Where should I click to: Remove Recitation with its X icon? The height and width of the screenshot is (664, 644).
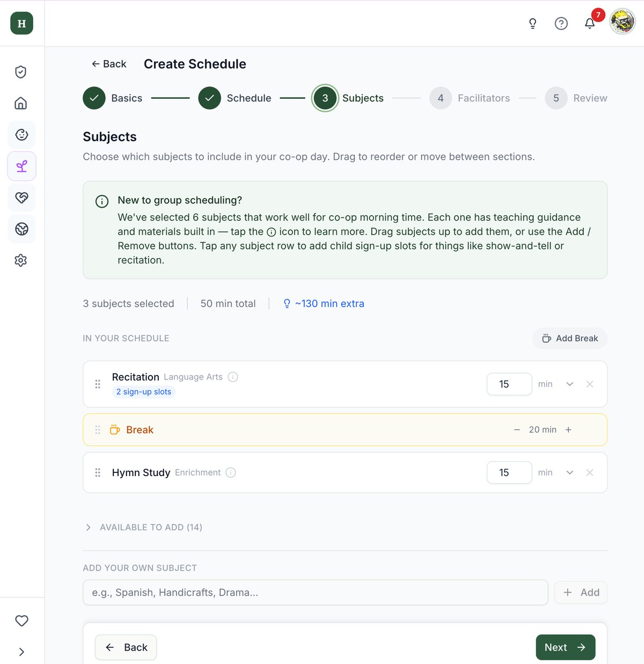[590, 384]
